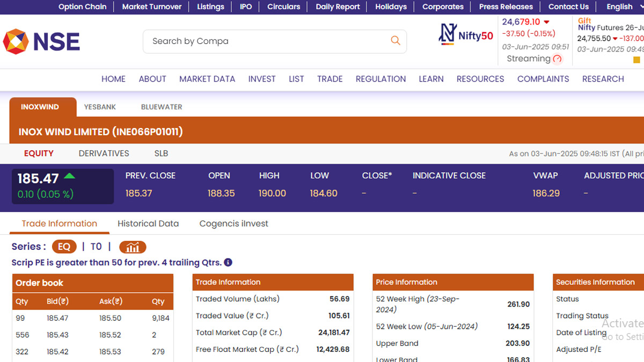Click the info icon after Scrip PE notice
This screenshot has width=644, height=362.
click(228, 262)
